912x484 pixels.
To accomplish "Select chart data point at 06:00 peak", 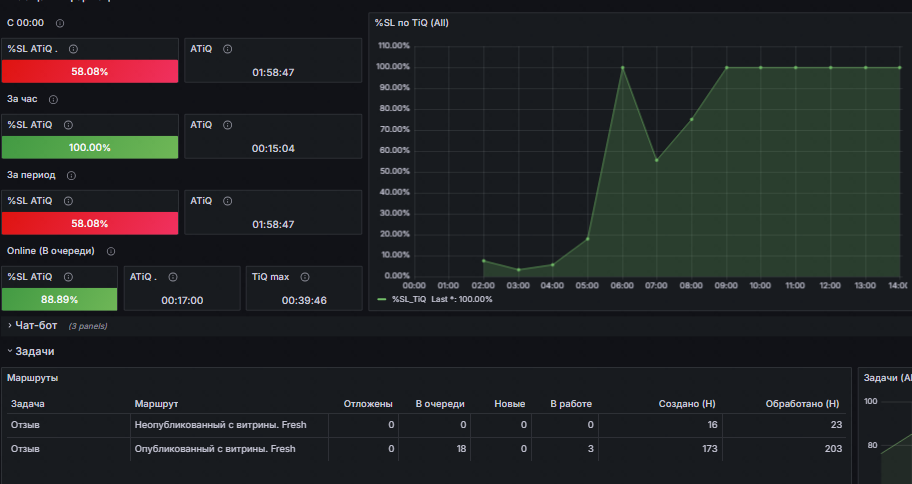I will 622,67.
